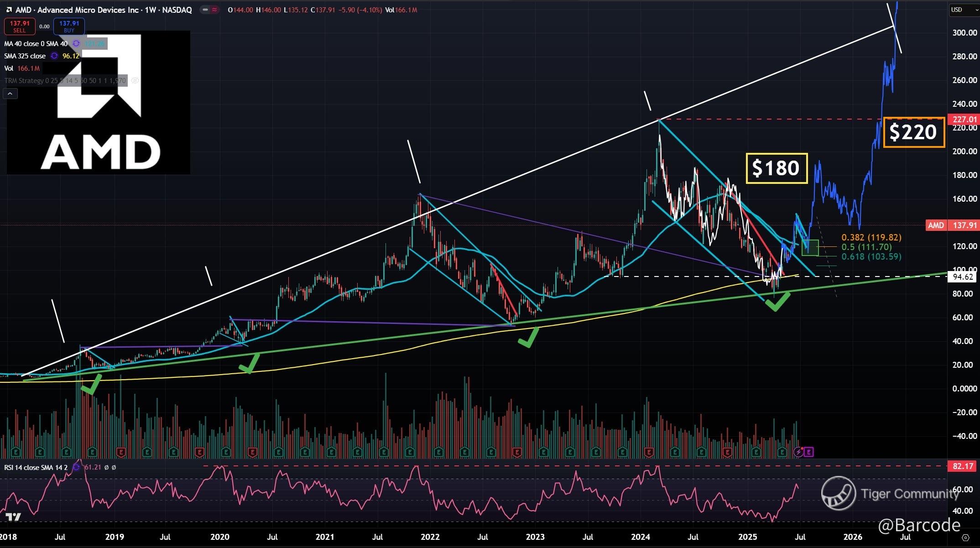Click the red earnings marker just after 2024

click(648, 452)
